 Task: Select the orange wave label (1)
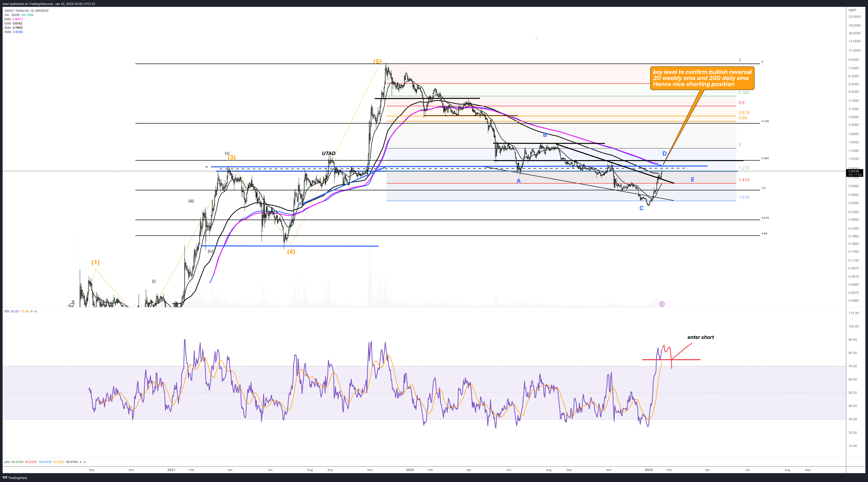[x=95, y=262]
